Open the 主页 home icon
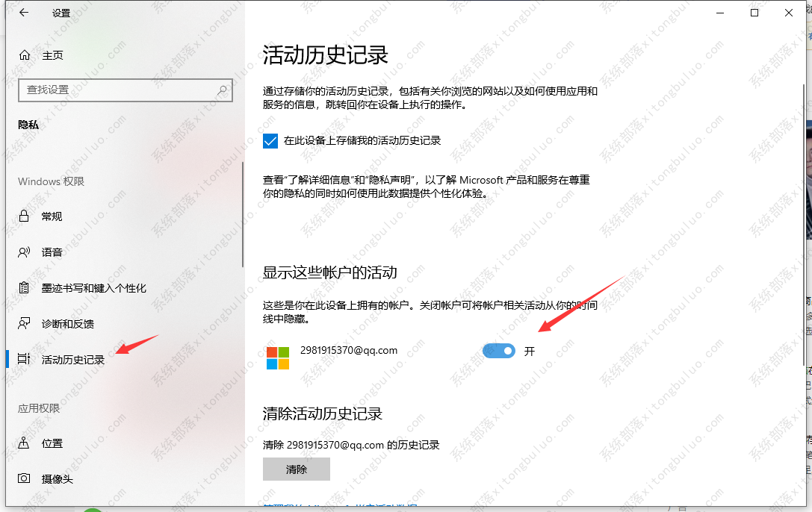Viewport: 812px width, 512px height. tap(25, 55)
